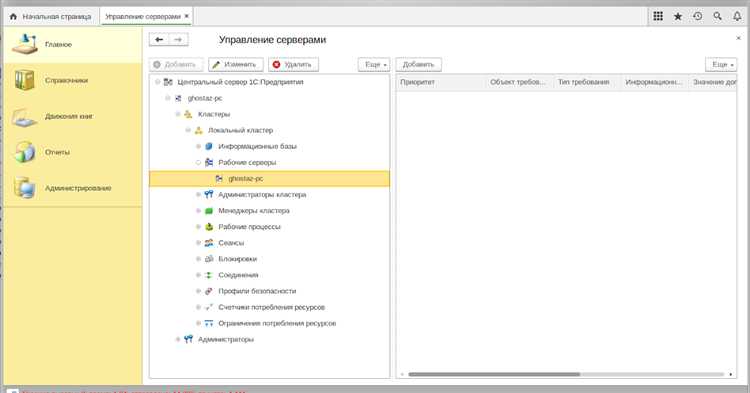The height and width of the screenshot is (393, 750).
Task: Close the Управление серверами tab
Action: pyautogui.click(x=187, y=16)
